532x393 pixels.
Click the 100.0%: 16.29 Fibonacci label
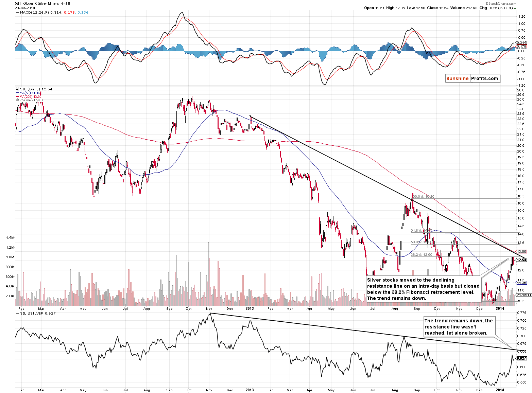(423, 197)
